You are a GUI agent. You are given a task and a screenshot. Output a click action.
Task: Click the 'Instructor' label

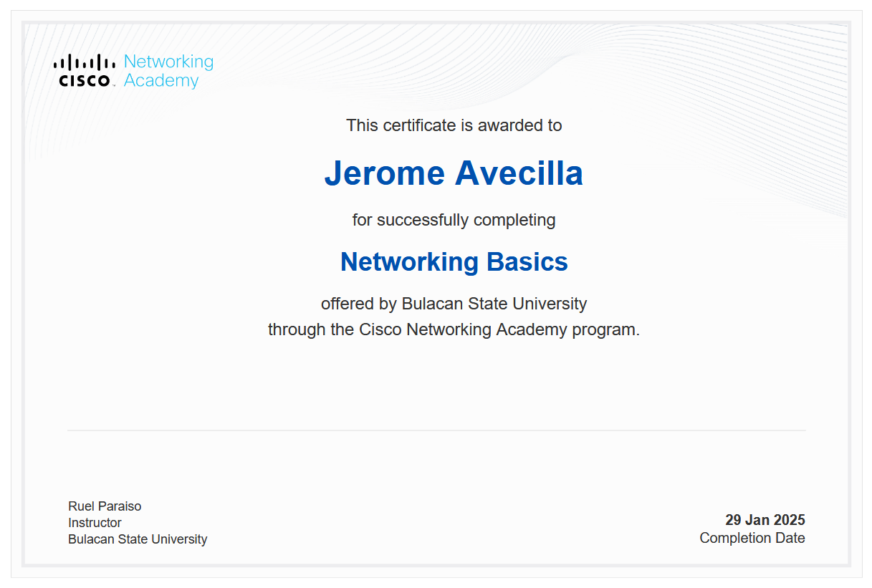[x=95, y=523]
